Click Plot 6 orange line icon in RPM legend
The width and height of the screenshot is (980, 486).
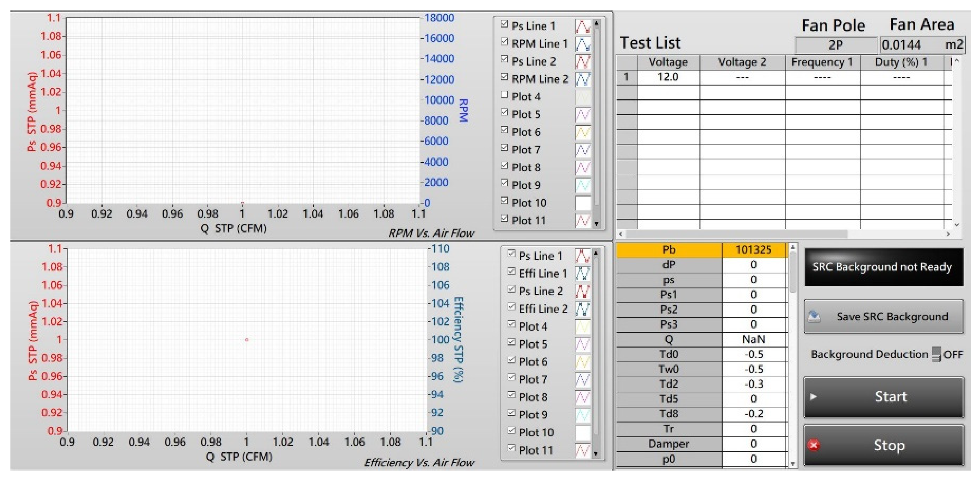pyautogui.click(x=583, y=132)
